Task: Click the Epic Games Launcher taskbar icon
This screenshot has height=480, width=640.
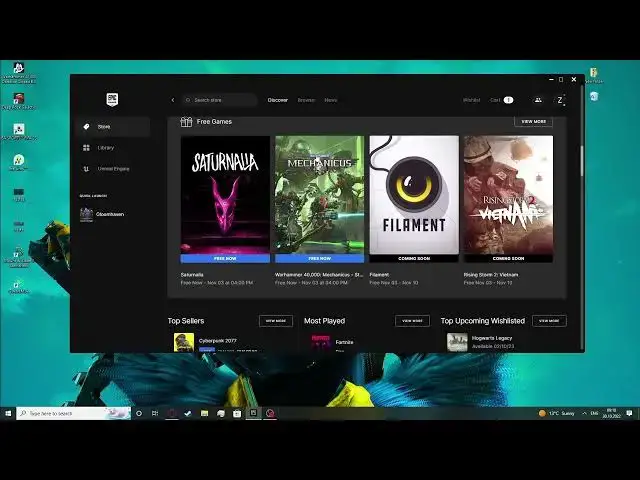Action: (x=253, y=413)
